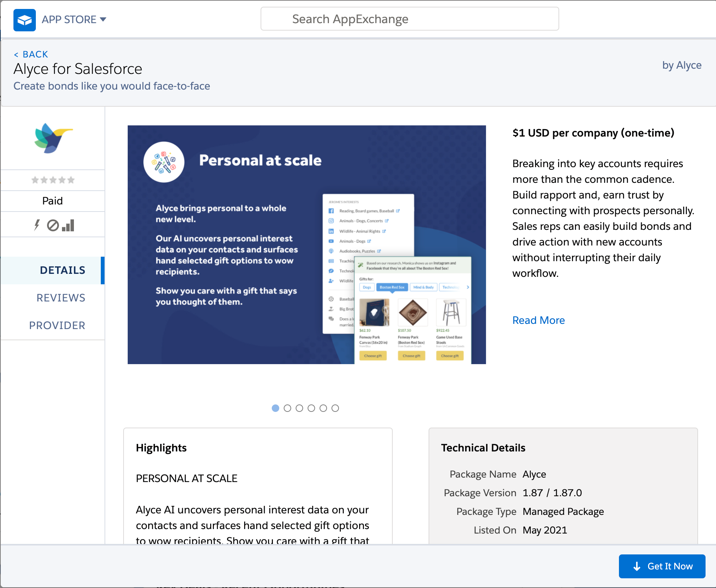Screen dimensions: 716x588
Task: Click the Technical Details heading
Action: pos(483,448)
